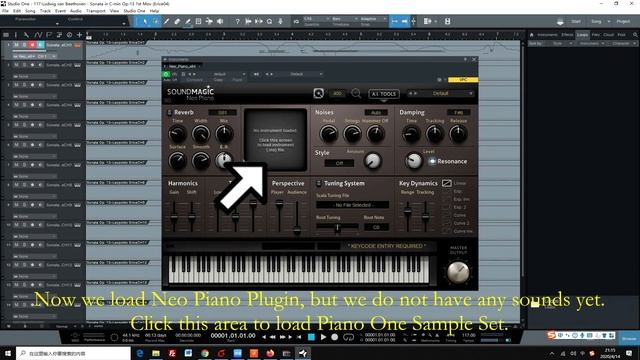Click the Master Output knob
Screen dimensions: 640x360
(x=458, y=272)
